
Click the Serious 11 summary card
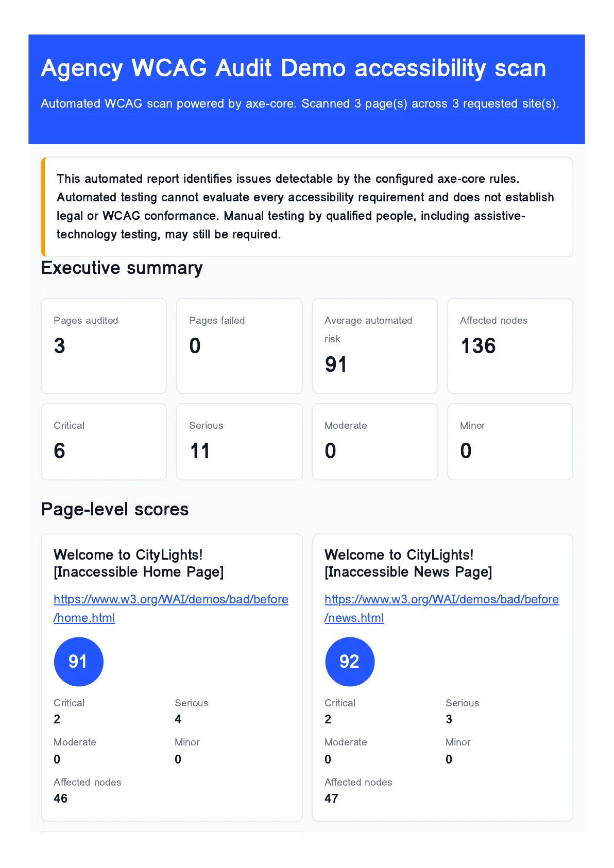click(240, 442)
